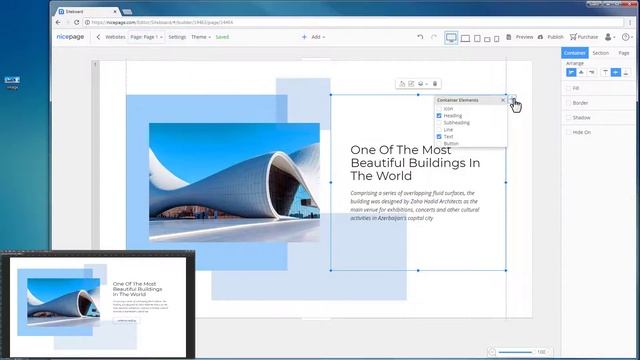The width and height of the screenshot is (640, 360).
Task: Align container content to vertical middle
Action: (616, 72)
